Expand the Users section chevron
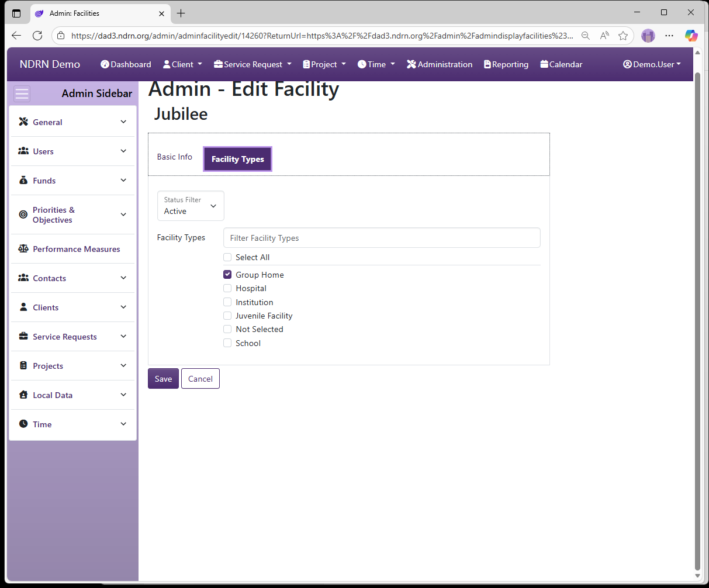 click(123, 151)
